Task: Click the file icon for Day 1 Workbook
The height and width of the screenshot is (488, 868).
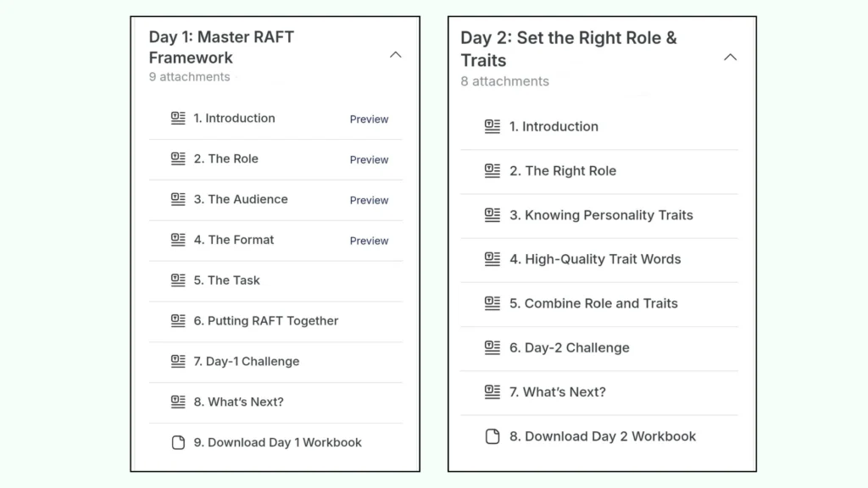Action: tap(178, 442)
